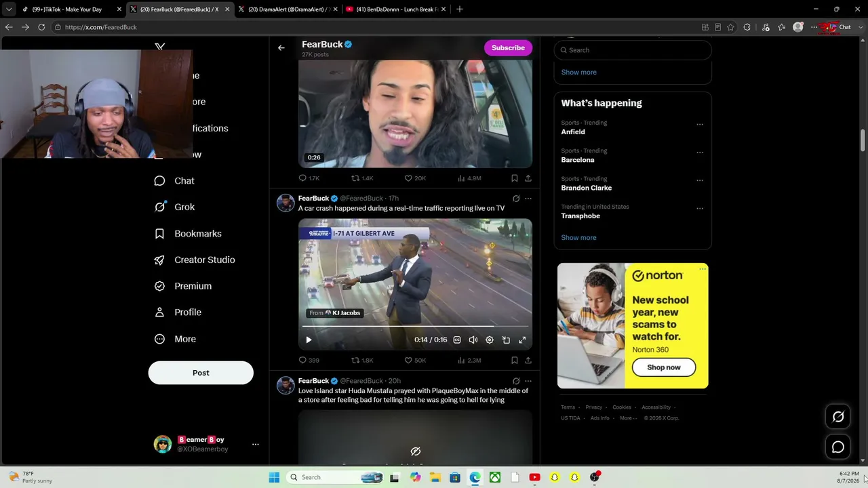Go back with the profile header arrow
Image resolution: width=868 pixels, height=488 pixels.
(281, 48)
